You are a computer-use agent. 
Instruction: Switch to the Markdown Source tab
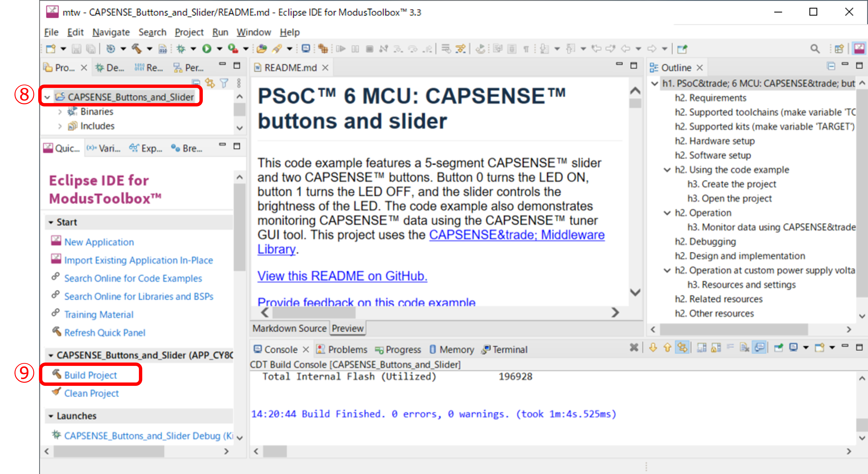click(289, 328)
